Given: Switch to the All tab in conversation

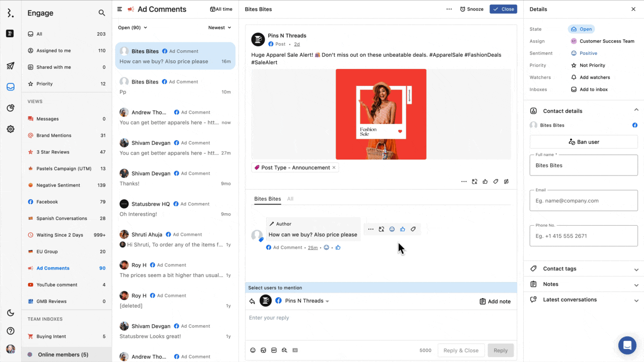Looking at the screenshot, I should tap(290, 199).
